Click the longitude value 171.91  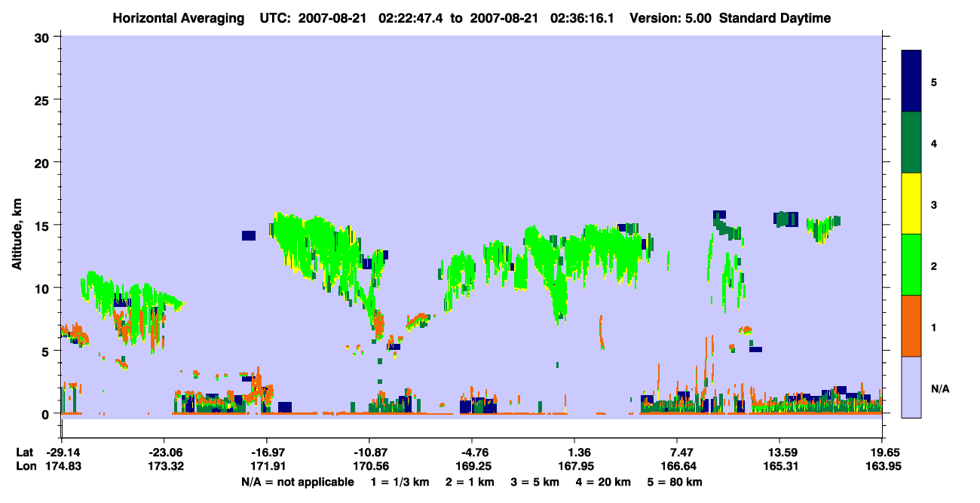[267, 466]
